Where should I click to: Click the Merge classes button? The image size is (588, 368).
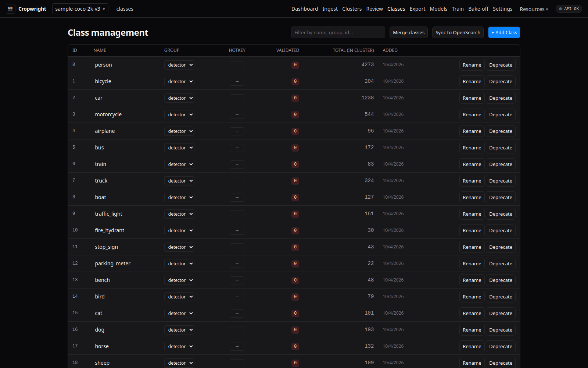[409, 32]
